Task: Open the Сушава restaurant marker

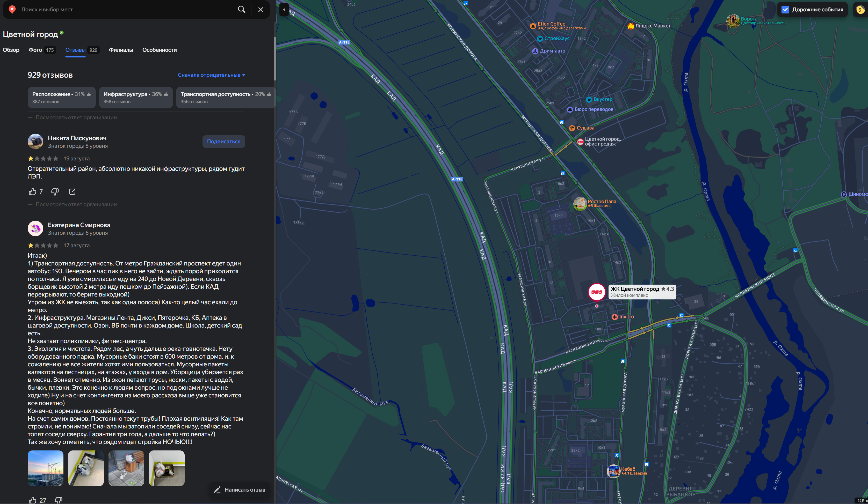Action: click(x=572, y=128)
